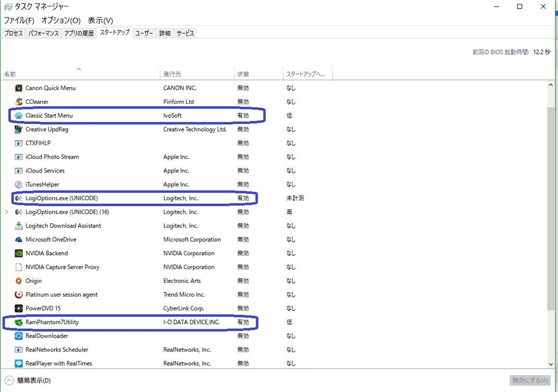Sort by the 発行元 column header
558x392 pixels.
(172, 74)
